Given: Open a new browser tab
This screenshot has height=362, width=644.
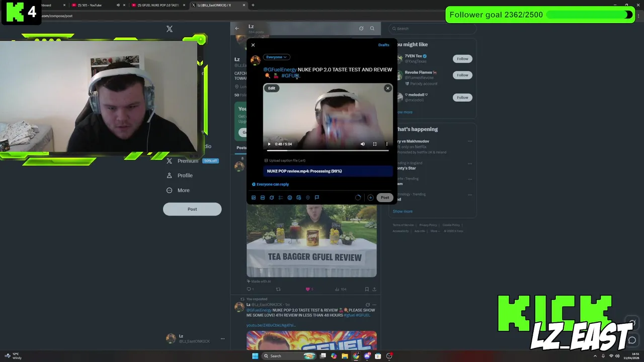Looking at the screenshot, I should (253, 5).
